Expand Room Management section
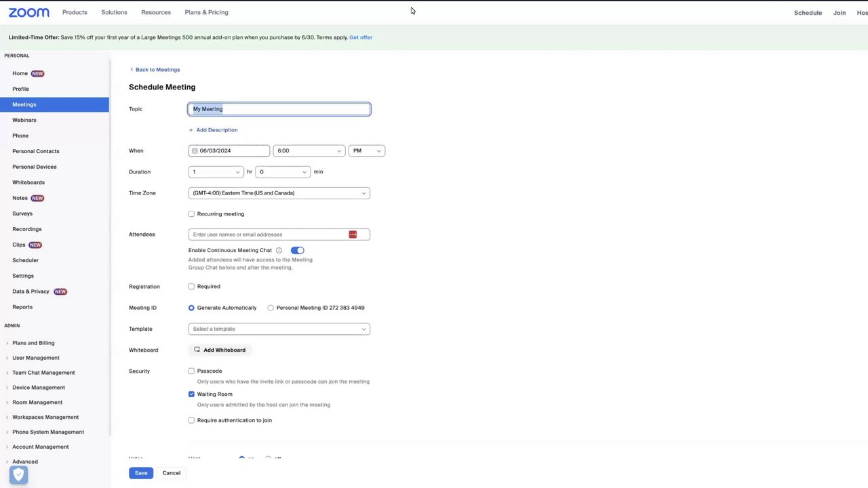This screenshot has width=868, height=488. pyautogui.click(x=37, y=403)
